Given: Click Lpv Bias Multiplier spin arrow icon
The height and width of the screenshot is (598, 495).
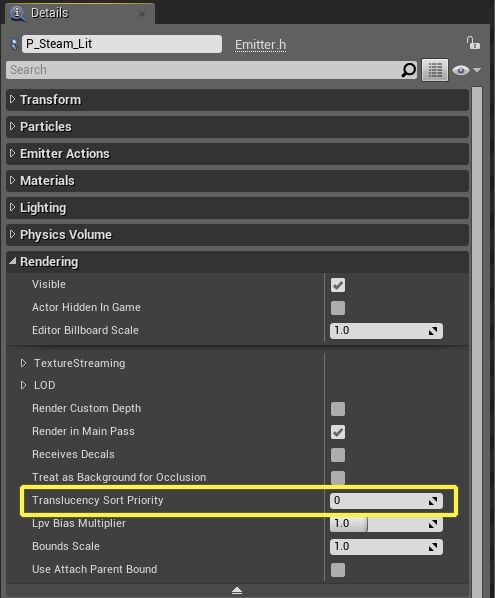Looking at the screenshot, I should (x=433, y=524).
